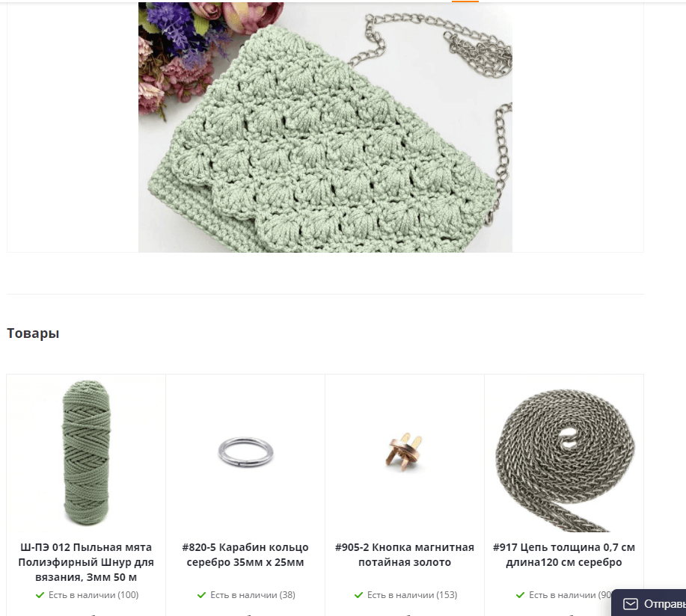686x616 pixels.
Task: Click green checkmark beside stock count (38)
Action: pyautogui.click(x=201, y=595)
